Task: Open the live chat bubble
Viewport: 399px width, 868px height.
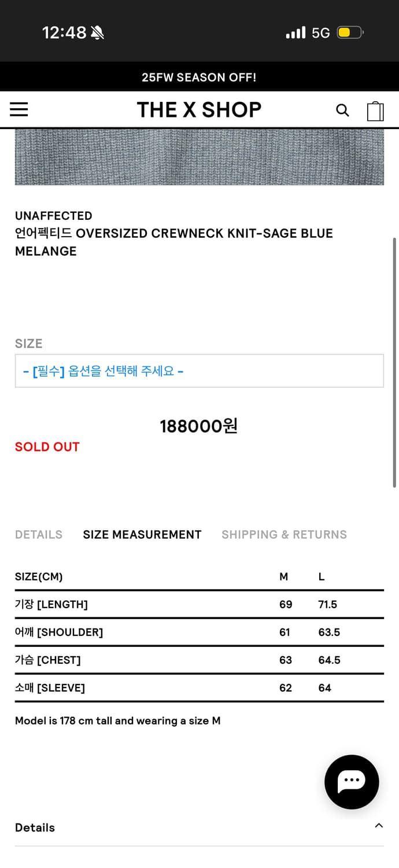Action: (352, 782)
